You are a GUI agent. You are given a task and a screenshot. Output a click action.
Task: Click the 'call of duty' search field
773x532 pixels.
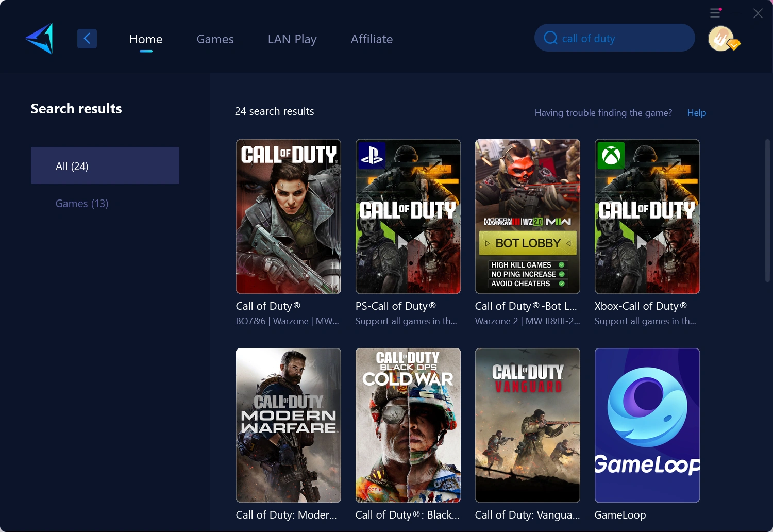click(x=615, y=38)
